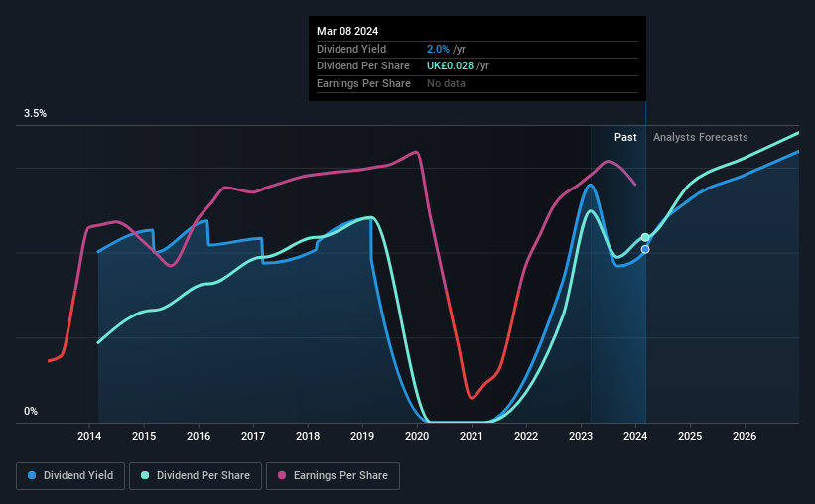Click the 'Mar 08 2024' tooltip date
This screenshot has width=815, height=504.
pos(347,31)
